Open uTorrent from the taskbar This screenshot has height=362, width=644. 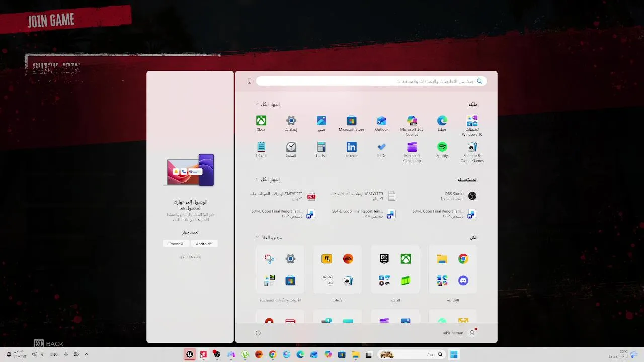(245, 354)
